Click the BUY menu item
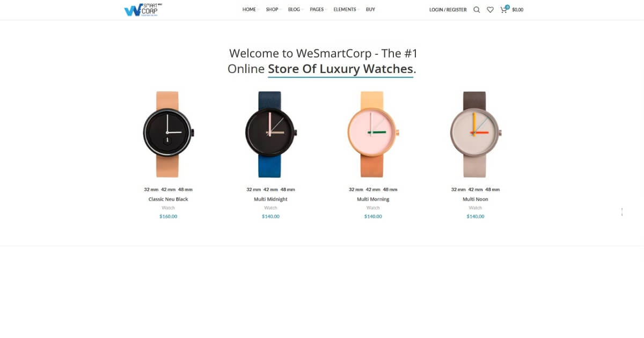The height and width of the screenshot is (338, 644). pyautogui.click(x=370, y=10)
